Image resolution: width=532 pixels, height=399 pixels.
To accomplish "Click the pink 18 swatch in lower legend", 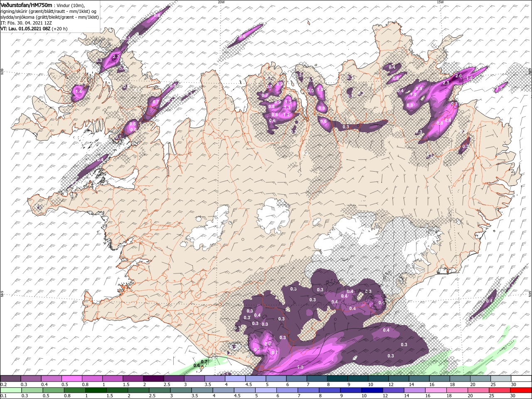I will pyautogui.click(x=457, y=390).
